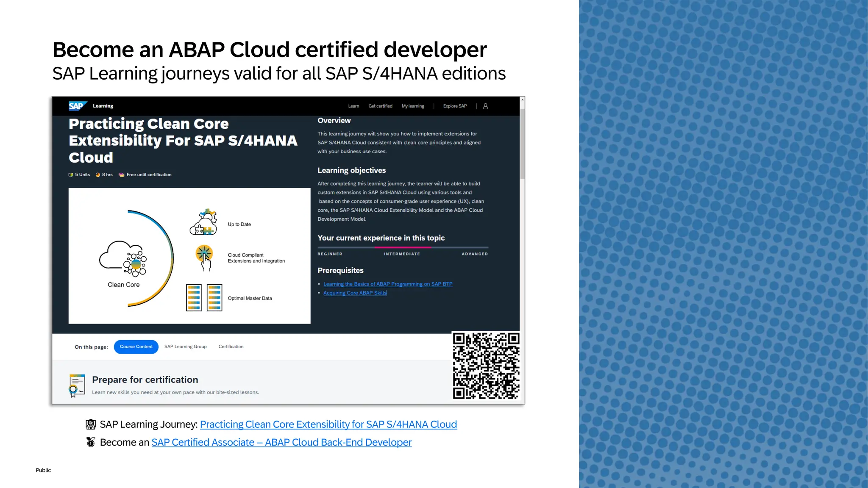Open the Learn menu
This screenshot has width=868, height=488.
(353, 106)
